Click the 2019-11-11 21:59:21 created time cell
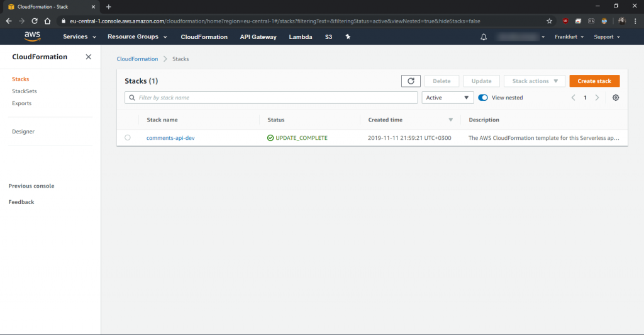Viewport: 644px width, 335px height. pyautogui.click(x=409, y=138)
